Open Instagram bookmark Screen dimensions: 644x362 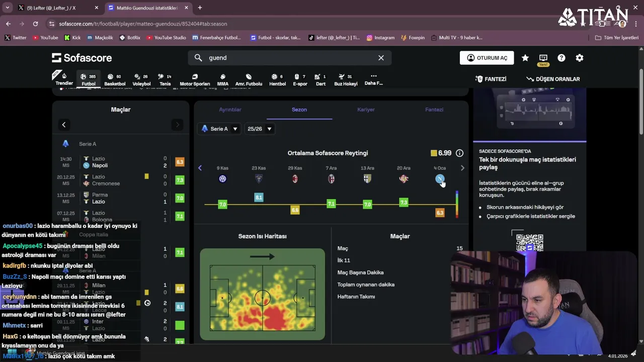coord(380,38)
